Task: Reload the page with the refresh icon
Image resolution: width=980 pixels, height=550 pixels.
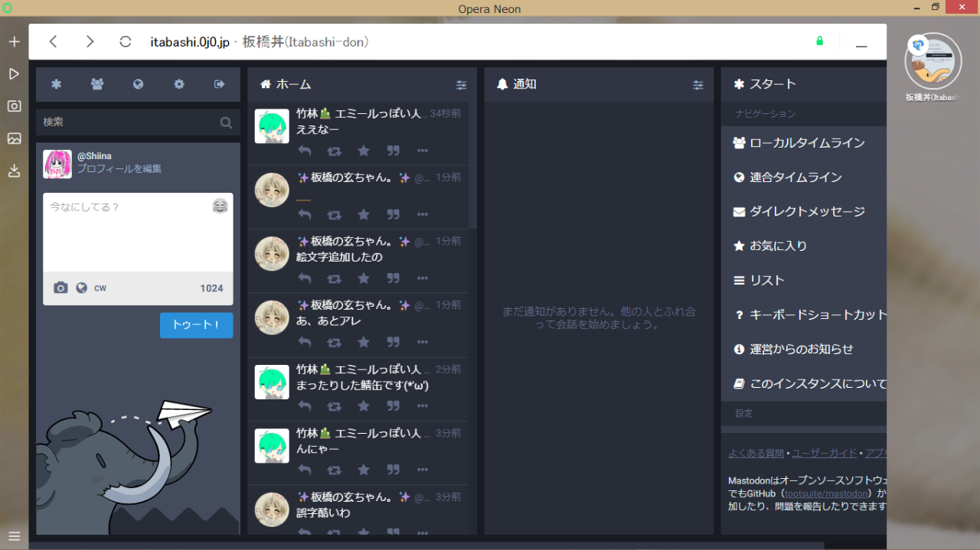Action: pos(126,42)
